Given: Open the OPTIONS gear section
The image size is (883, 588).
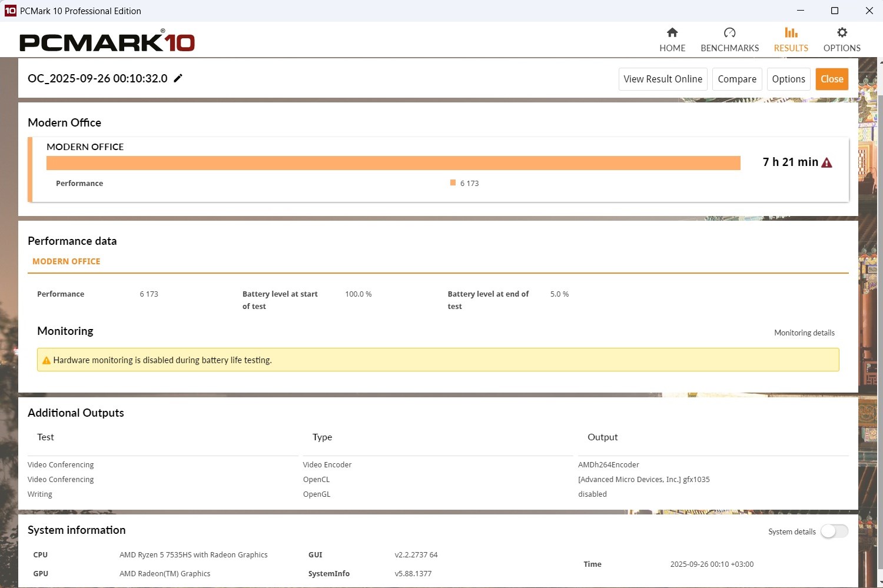Looking at the screenshot, I should [842, 39].
